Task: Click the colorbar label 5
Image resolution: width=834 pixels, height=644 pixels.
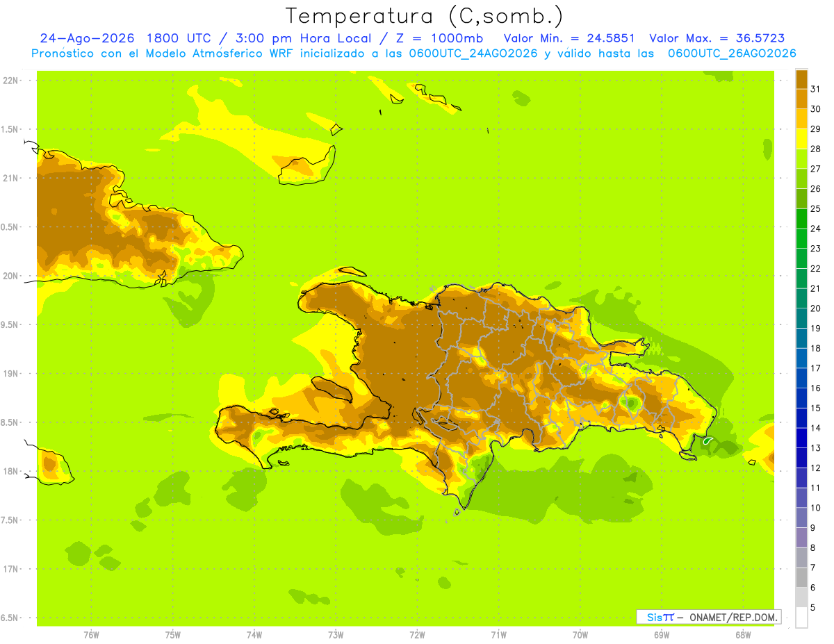Action: 813,607
